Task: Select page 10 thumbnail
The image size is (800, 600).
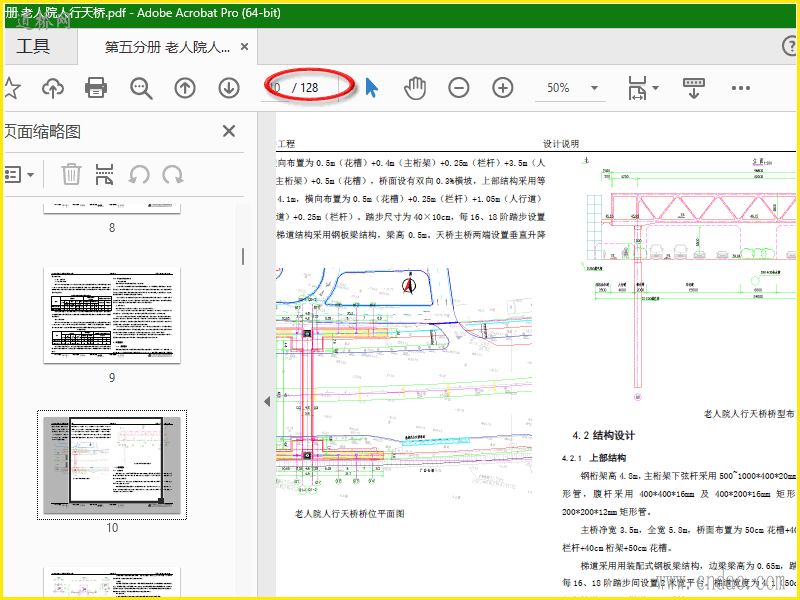Action: click(112, 465)
